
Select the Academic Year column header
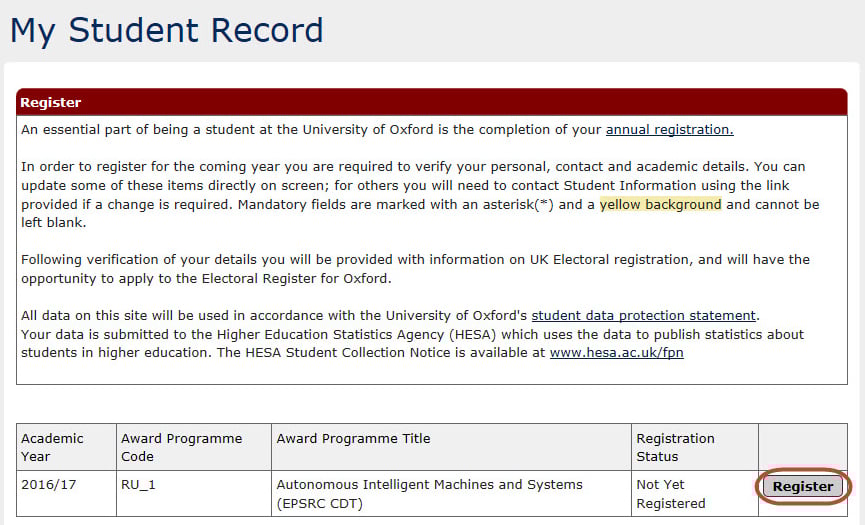[53, 447]
